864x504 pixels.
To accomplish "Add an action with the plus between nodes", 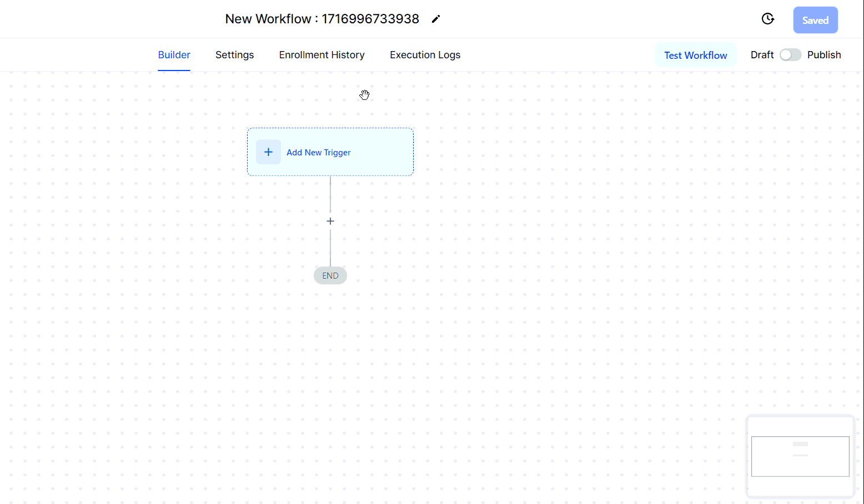I will 330,221.
